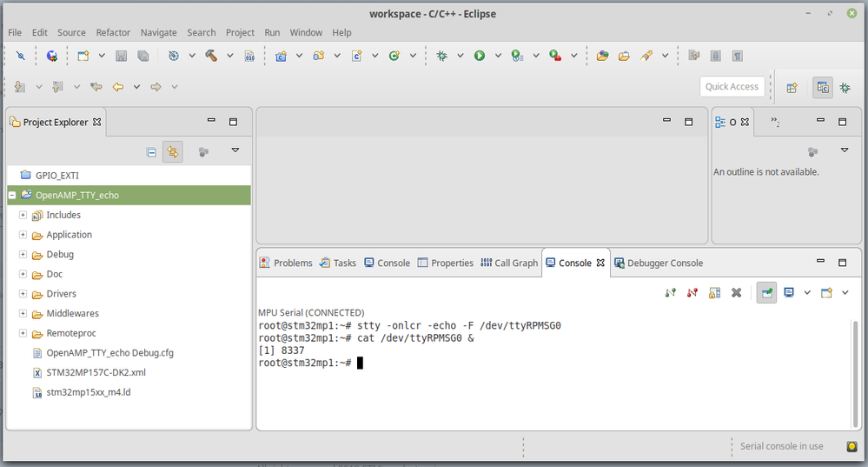Click the console connect icon
This screenshot has height=467, width=868.
[671, 292]
